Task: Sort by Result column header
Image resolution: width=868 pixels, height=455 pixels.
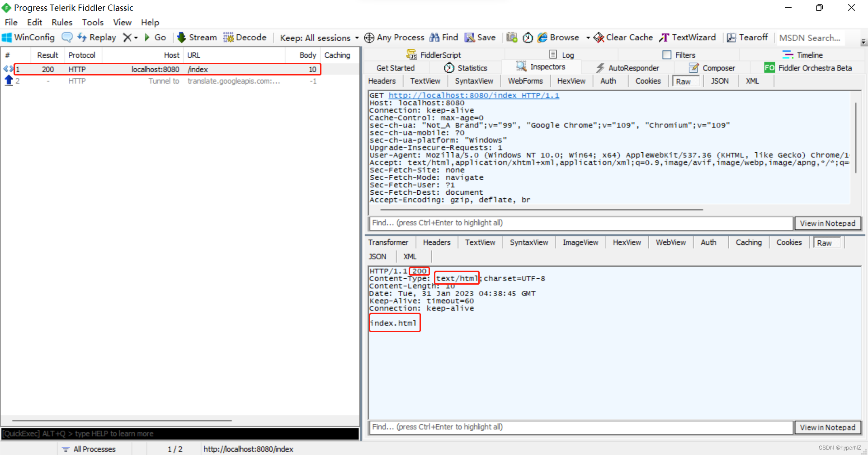Action: coord(47,55)
